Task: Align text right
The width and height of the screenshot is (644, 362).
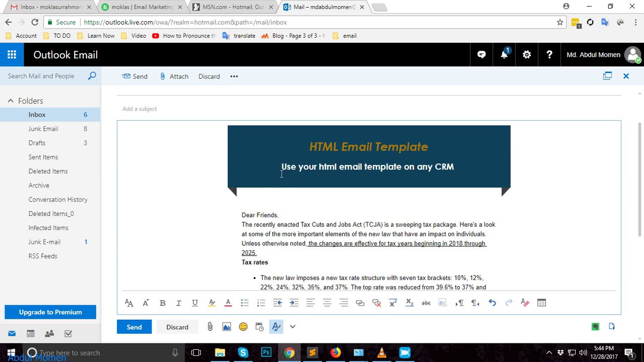Action: click(x=344, y=303)
